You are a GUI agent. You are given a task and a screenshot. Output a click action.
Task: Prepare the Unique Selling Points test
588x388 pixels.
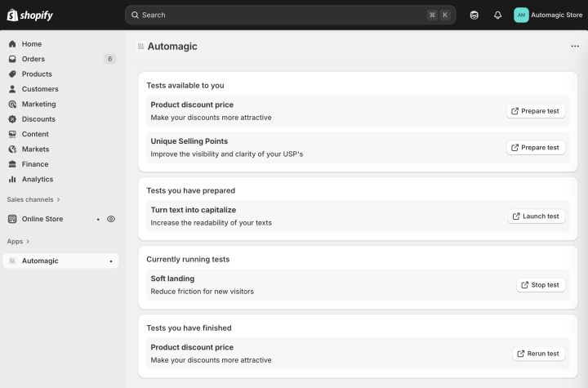(x=536, y=148)
